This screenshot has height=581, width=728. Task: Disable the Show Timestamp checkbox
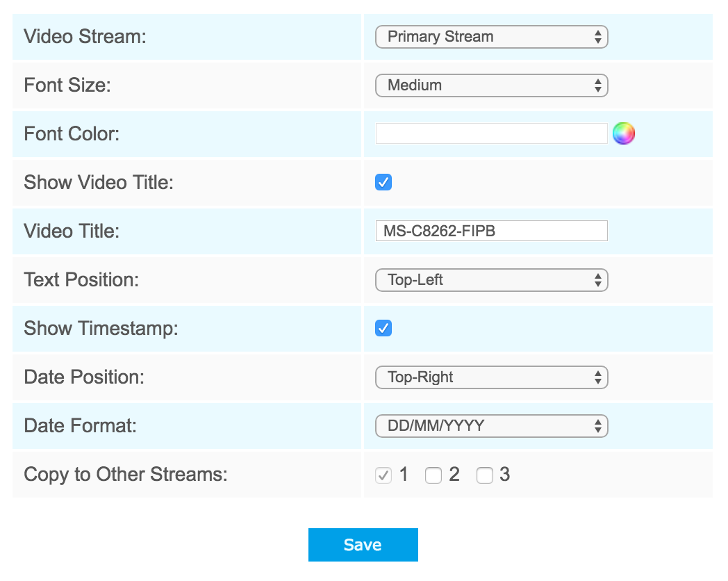tap(383, 328)
